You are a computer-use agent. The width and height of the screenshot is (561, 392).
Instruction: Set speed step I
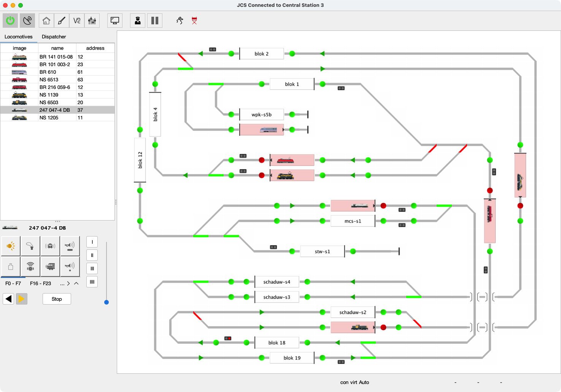pos(92,242)
